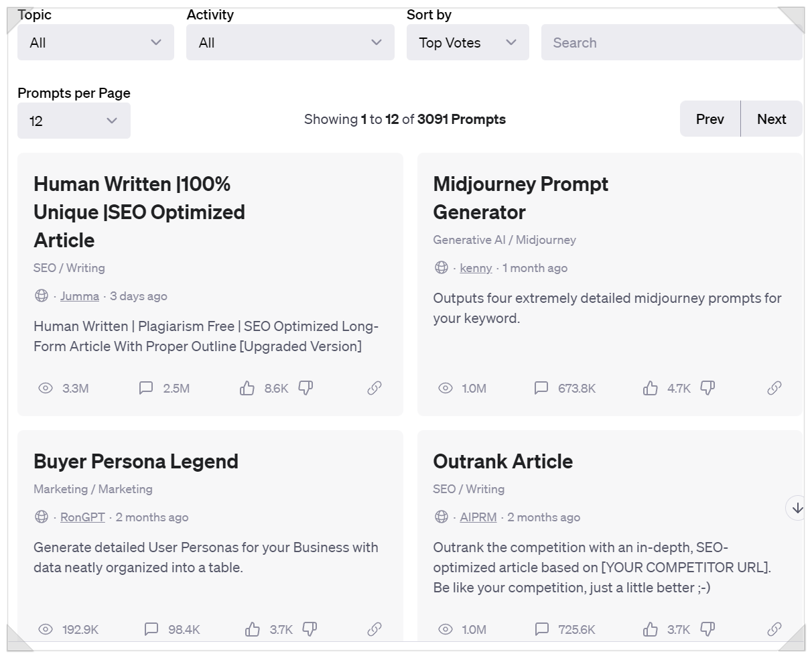Click the prompt Search field
The image size is (812, 658).
pos(671,43)
